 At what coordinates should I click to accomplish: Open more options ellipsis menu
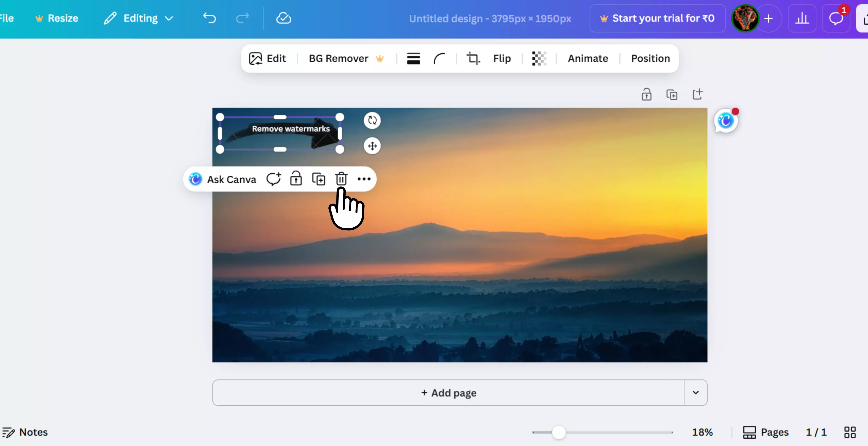pyautogui.click(x=364, y=179)
